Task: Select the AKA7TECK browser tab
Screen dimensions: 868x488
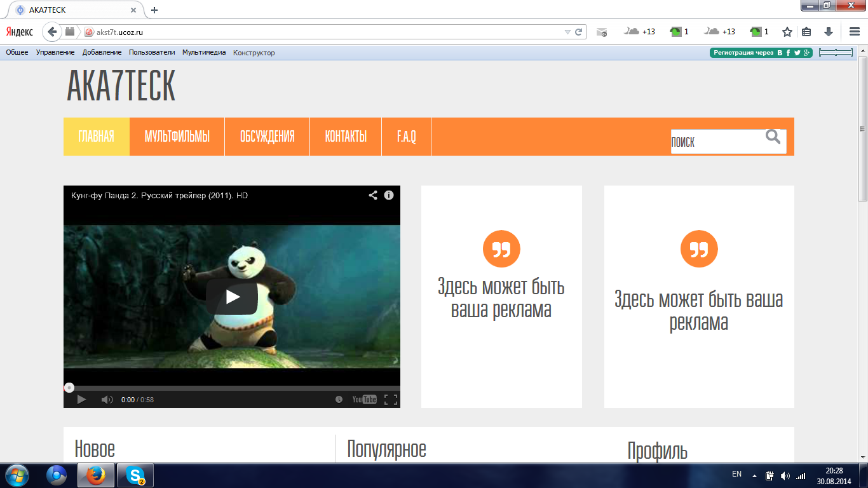Action: click(76, 10)
